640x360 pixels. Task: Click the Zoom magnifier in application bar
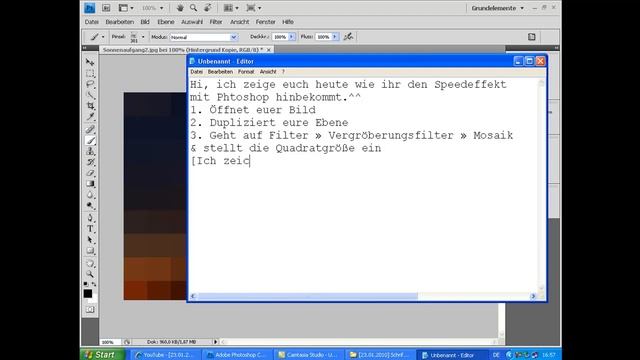(193, 8)
